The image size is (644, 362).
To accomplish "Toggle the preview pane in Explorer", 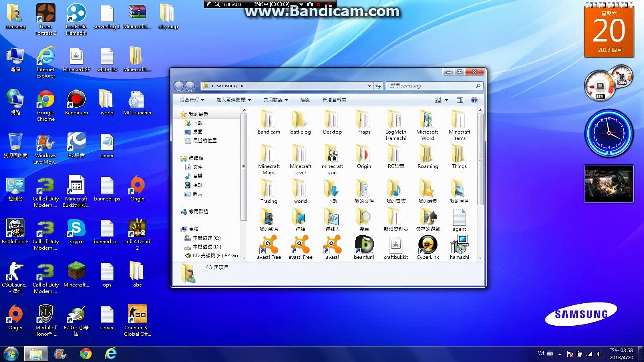I will 460,100.
